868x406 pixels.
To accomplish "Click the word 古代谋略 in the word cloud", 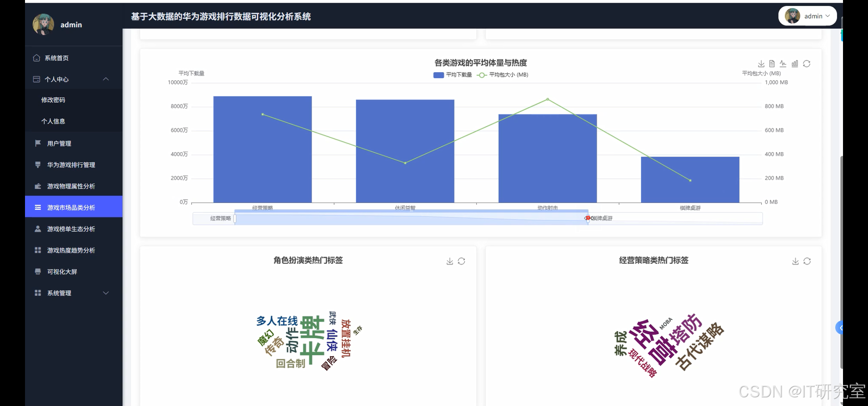I will (699, 346).
